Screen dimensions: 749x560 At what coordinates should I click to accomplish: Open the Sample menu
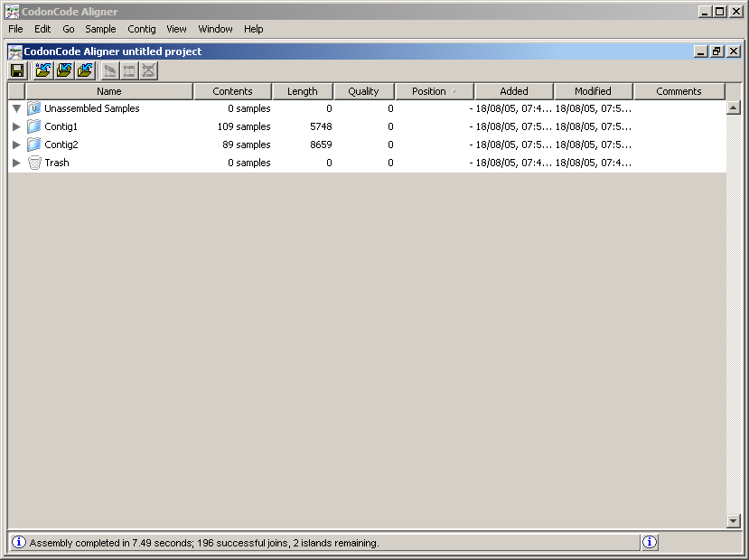(100, 29)
